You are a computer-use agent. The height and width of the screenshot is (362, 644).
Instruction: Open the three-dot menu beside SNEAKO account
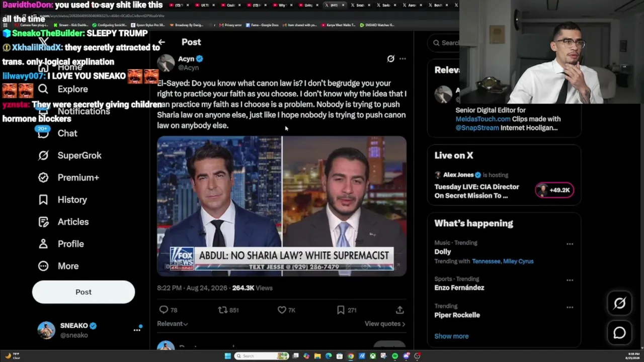tap(136, 330)
